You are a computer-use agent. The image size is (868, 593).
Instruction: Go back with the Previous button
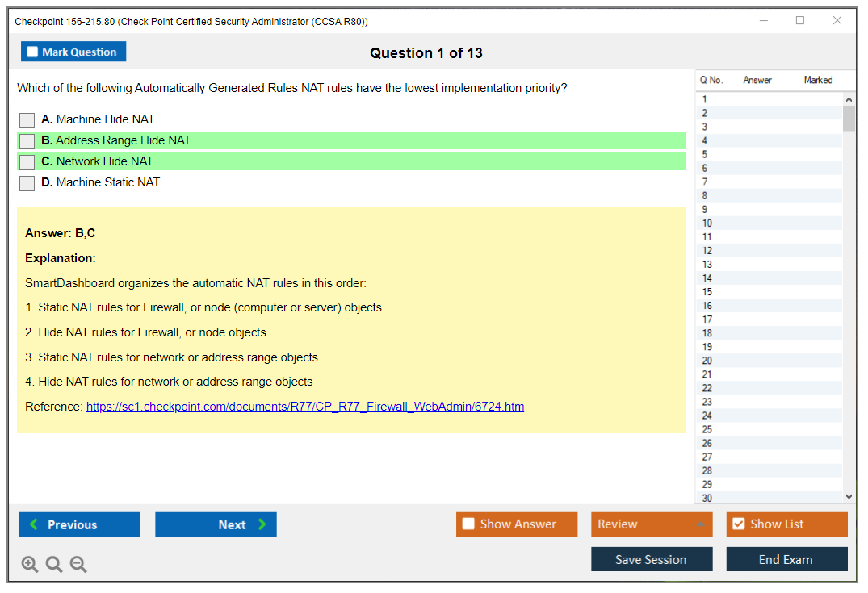tap(79, 524)
